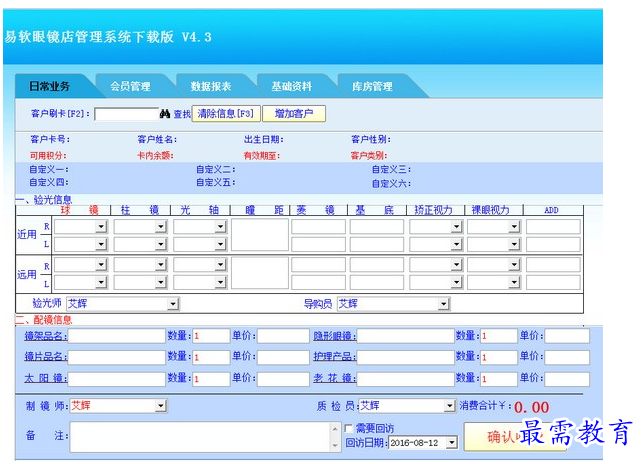
Task: Expand 近用 R 球镜 dropdown
Action: [101, 226]
